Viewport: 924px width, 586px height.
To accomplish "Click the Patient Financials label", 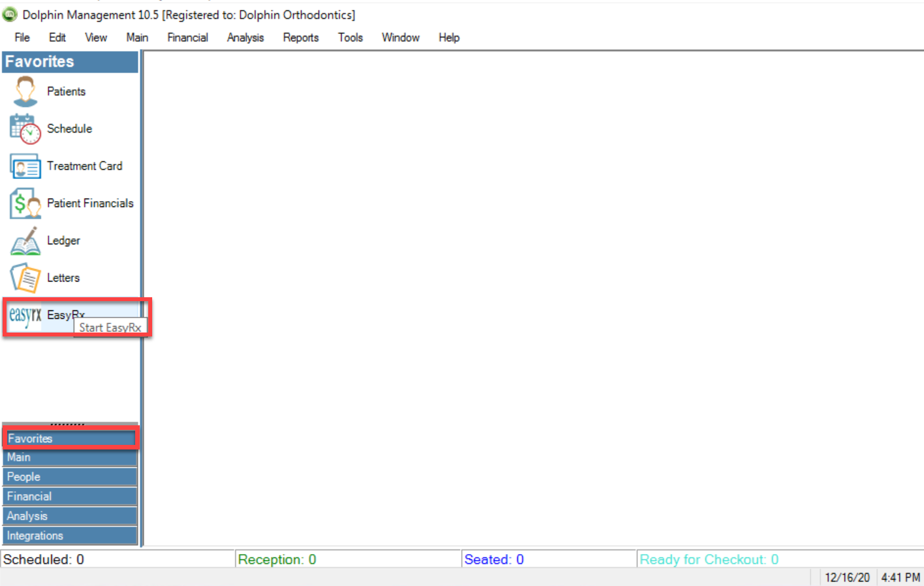I will [90, 203].
